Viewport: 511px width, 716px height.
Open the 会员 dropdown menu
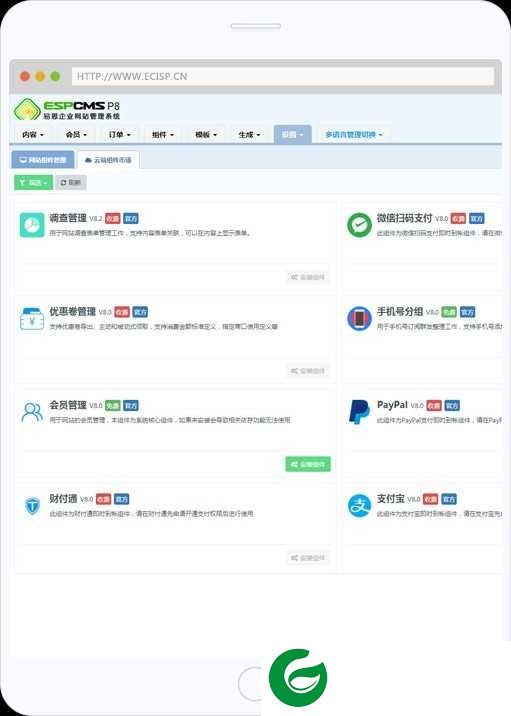click(76, 135)
